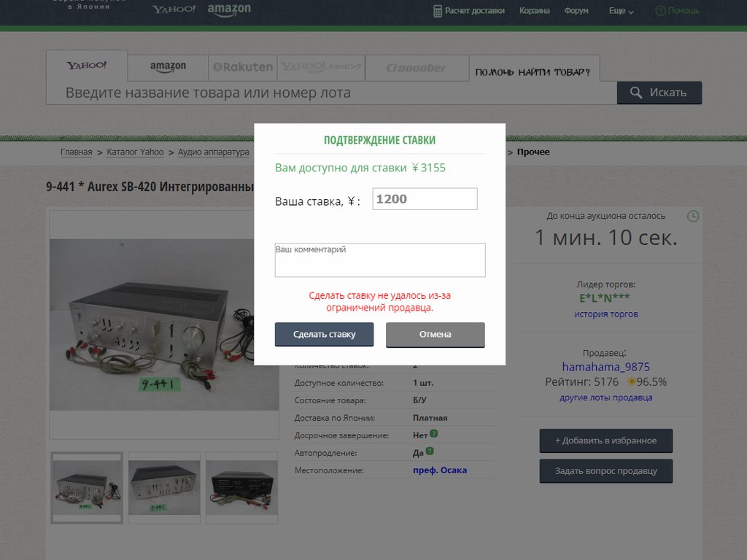747x560 pixels.
Task: Click the Yahoo logo in top header
Action: (x=174, y=9)
